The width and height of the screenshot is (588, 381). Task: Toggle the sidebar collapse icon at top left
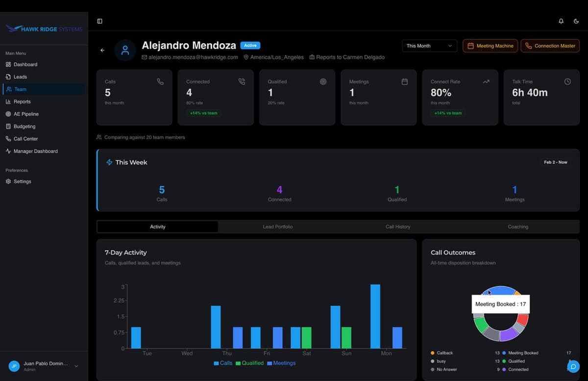99,21
